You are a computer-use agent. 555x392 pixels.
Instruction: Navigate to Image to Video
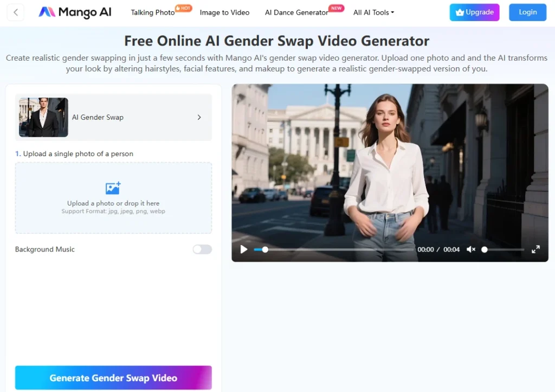(x=224, y=12)
